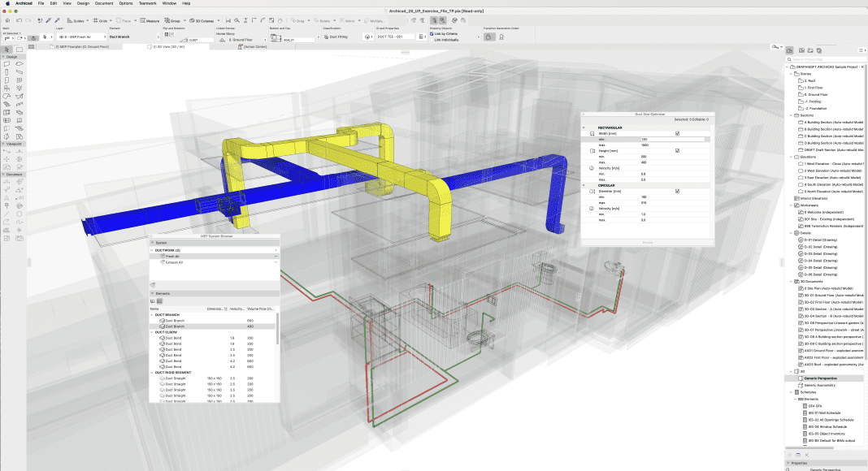Click the Resize button in Duct Size Optimizer
Viewport: 868px width, 471px height.
647,242
